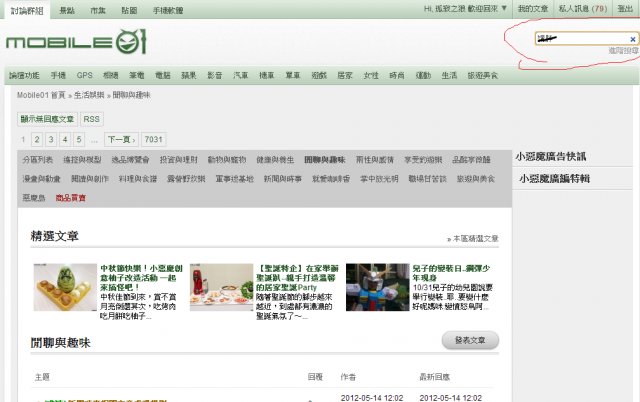Screen dimensions: 640x402
Task: Open the 動物與寵物 sub-forum link
Action: coord(227,160)
